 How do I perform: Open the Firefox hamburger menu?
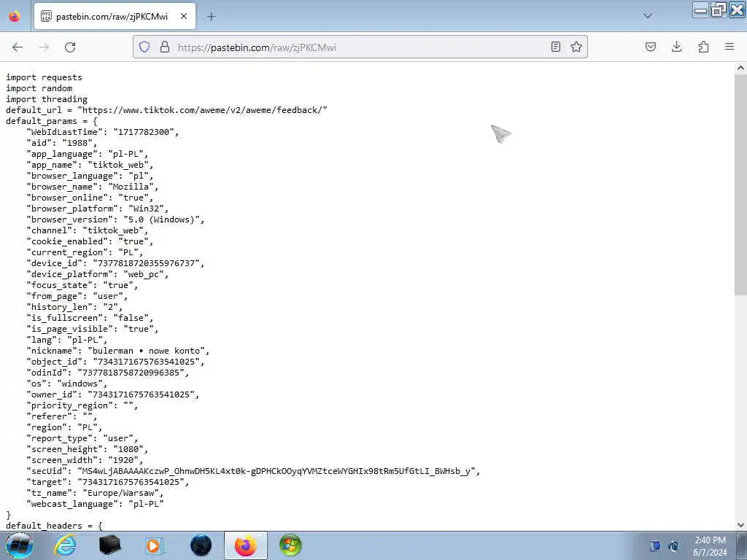coord(729,47)
